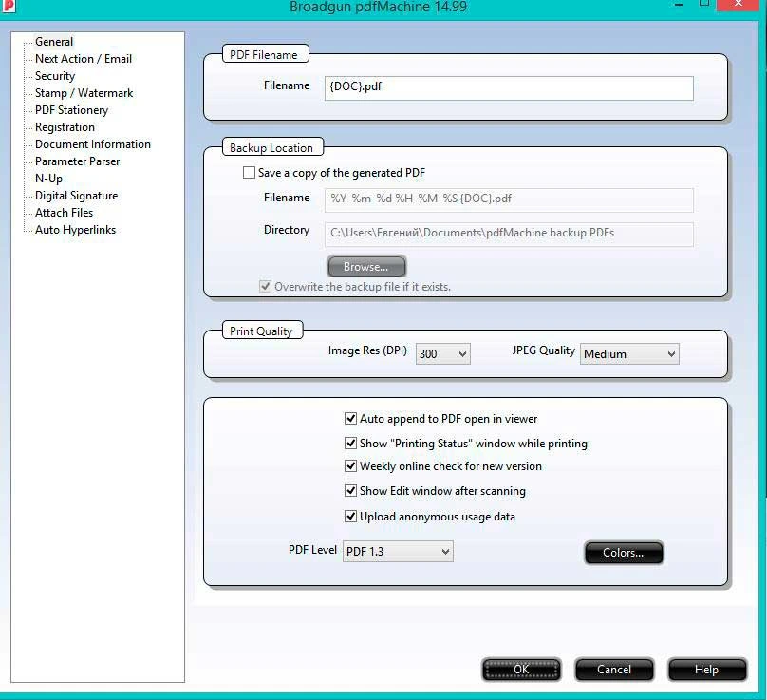Select General in the settings tree
The height and width of the screenshot is (700, 767).
point(54,42)
